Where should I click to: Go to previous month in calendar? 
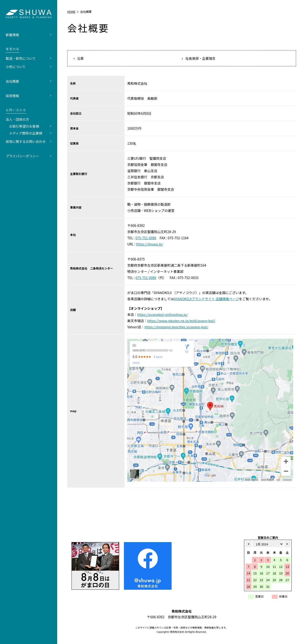point(249,544)
